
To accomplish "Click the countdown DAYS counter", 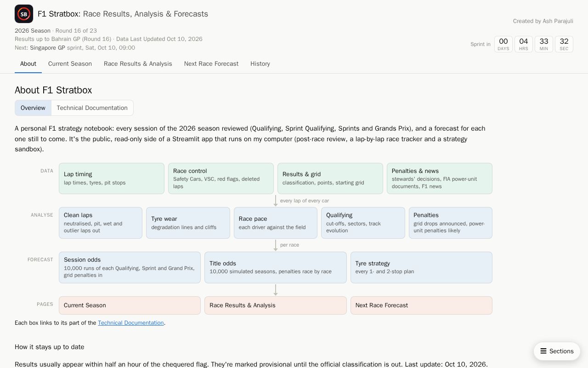I will pyautogui.click(x=503, y=44).
